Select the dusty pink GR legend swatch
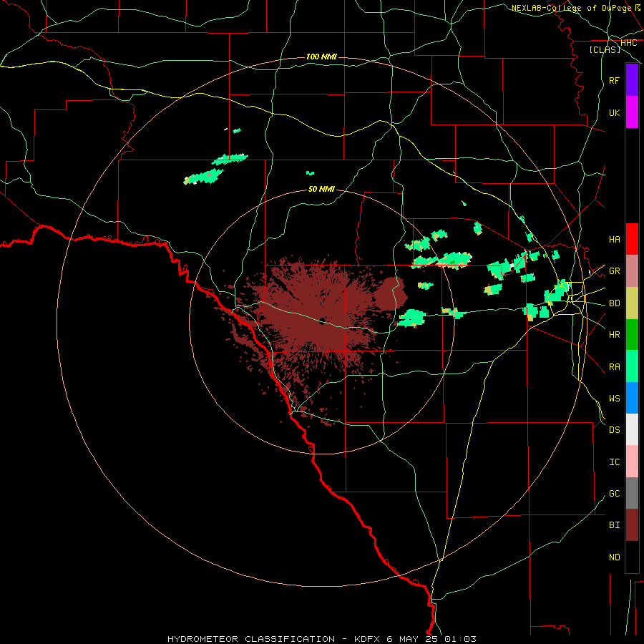This screenshot has height=644, width=644. pos(632,271)
